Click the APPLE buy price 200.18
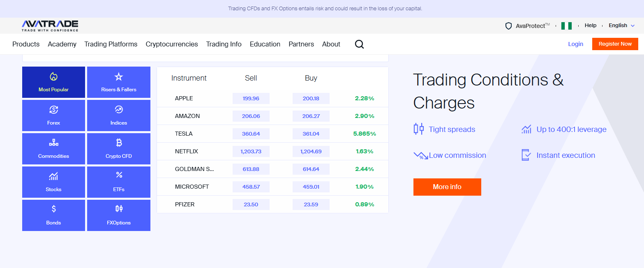 (311, 98)
